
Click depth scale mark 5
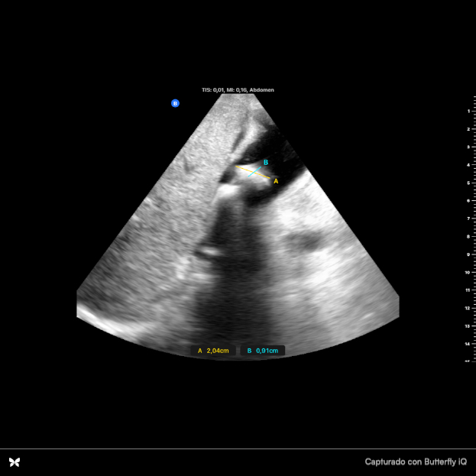(467, 183)
